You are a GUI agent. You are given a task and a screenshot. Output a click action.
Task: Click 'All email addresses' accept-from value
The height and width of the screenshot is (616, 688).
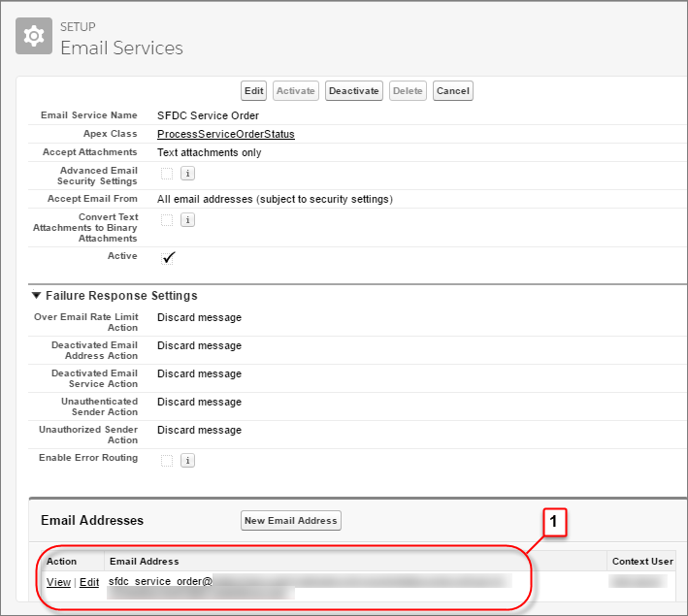pos(276,199)
